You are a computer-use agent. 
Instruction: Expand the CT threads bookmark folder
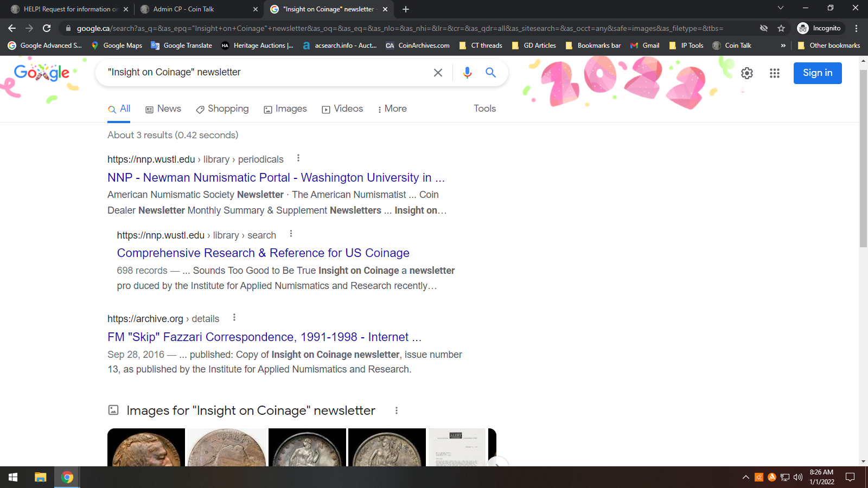pos(481,46)
